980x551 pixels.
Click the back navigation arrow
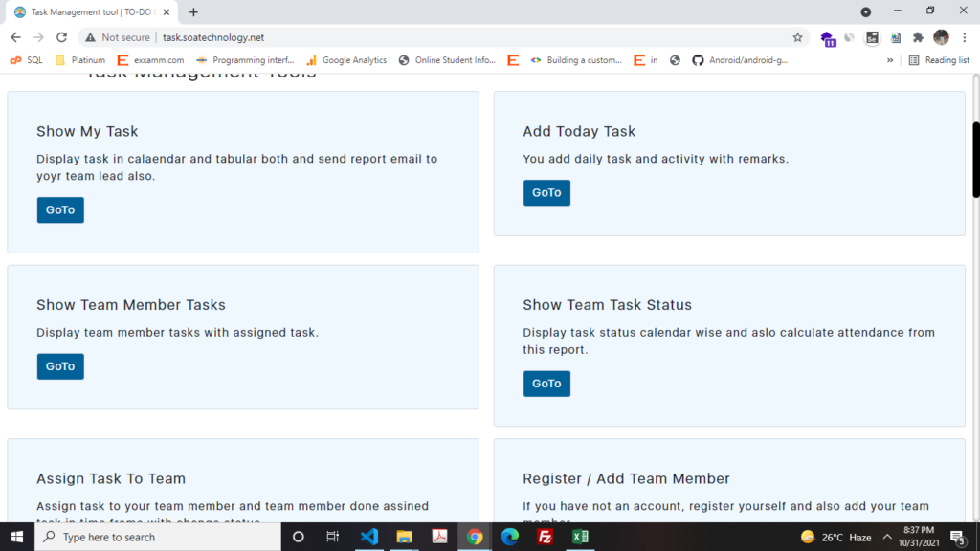tap(15, 37)
